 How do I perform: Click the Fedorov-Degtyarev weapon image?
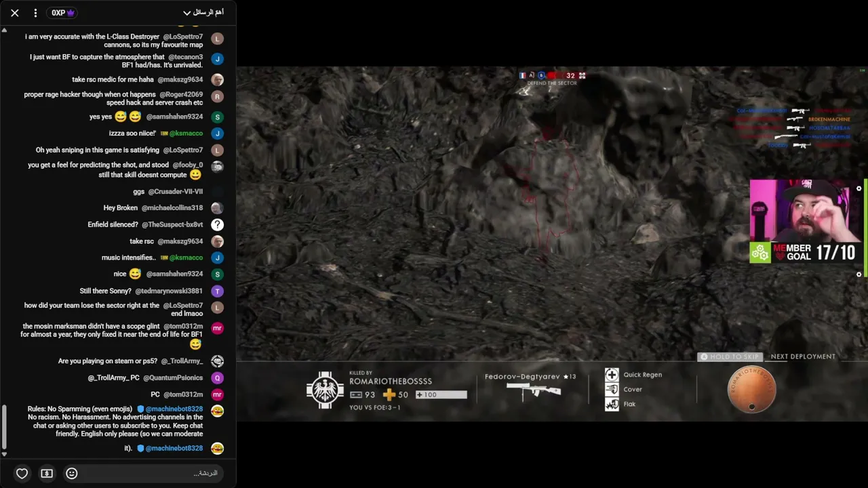[x=534, y=391]
